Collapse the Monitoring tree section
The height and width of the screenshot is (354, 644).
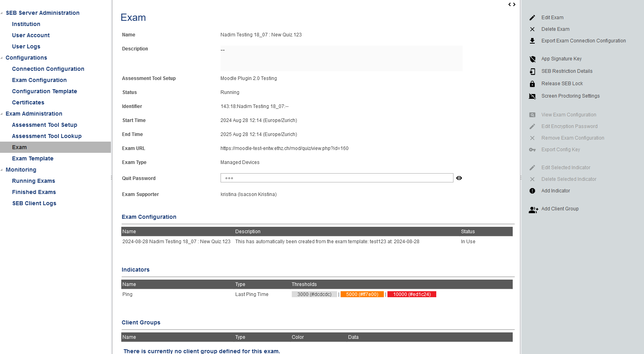(2, 170)
